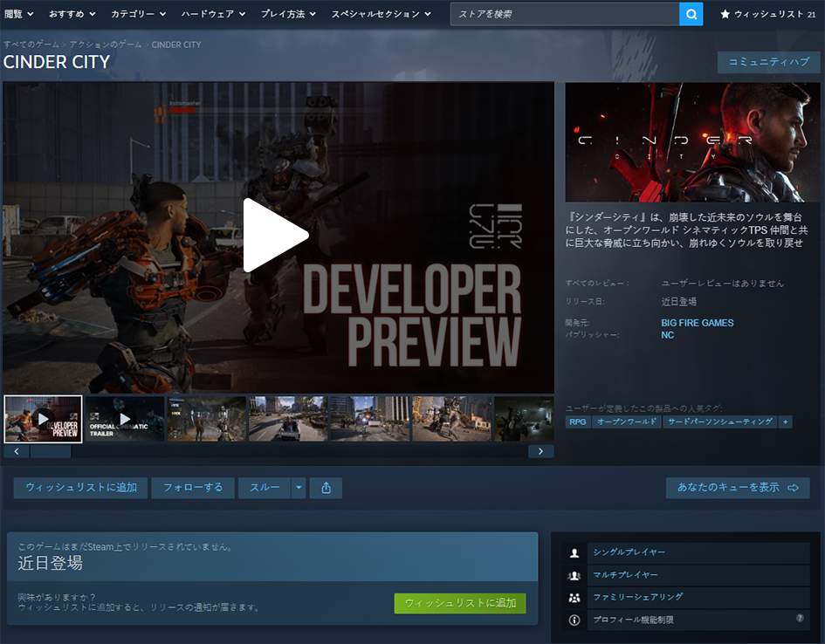
Task: Click the CINDER CITY breadcrumb link
Action: click(176, 45)
